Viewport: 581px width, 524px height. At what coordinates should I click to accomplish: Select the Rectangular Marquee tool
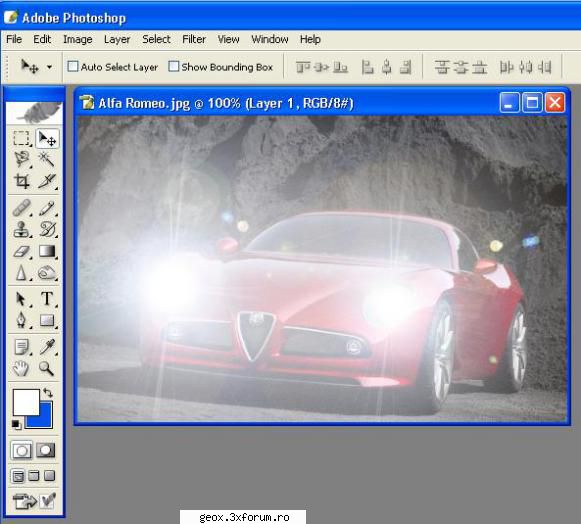click(x=21, y=138)
